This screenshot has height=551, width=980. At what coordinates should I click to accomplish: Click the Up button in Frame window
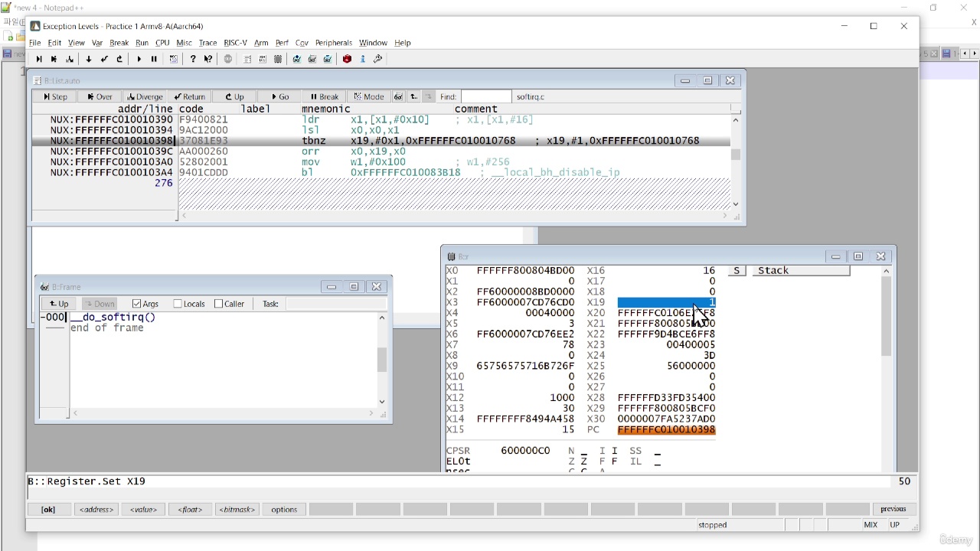(59, 304)
